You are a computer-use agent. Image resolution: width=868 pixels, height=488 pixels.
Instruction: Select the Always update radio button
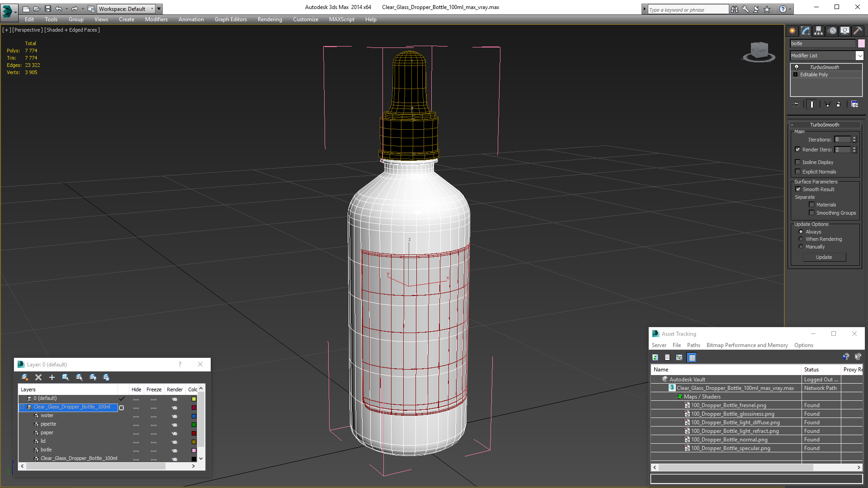801,232
